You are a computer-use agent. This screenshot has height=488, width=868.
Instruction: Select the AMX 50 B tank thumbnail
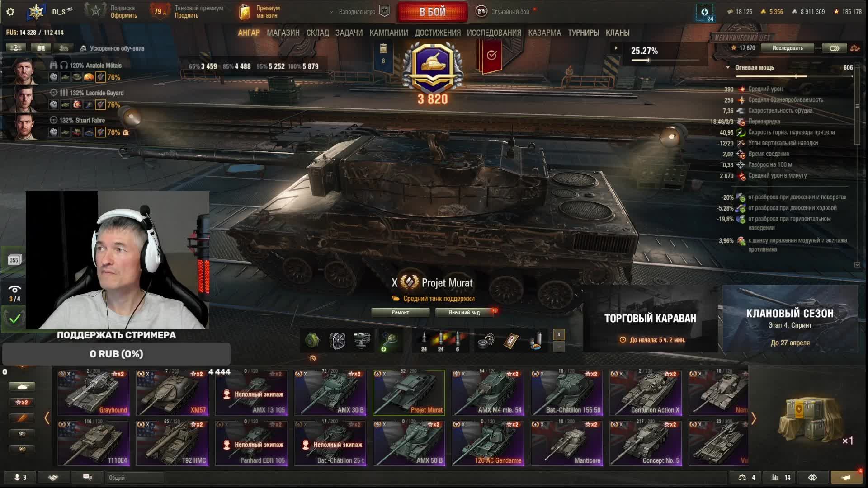click(409, 443)
